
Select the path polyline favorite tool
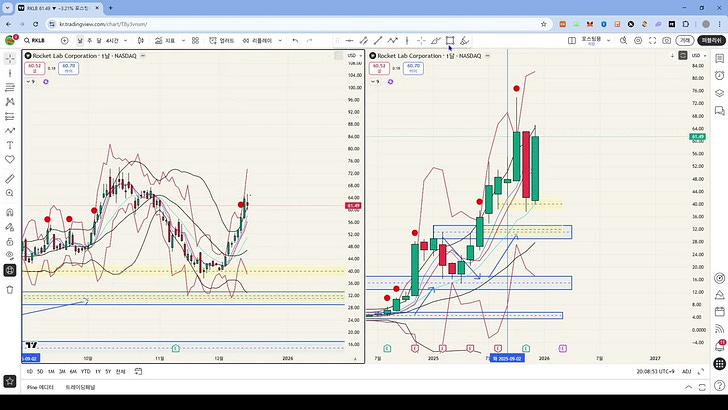tap(392, 41)
